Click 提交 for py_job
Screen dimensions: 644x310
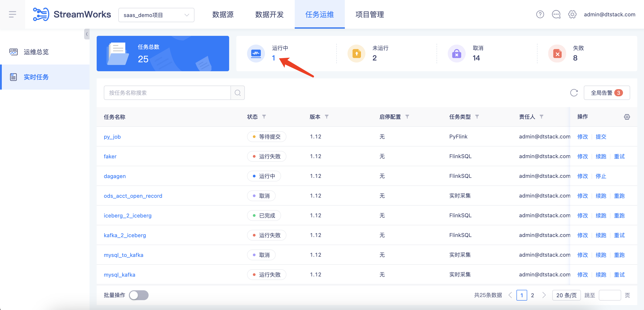[601, 137]
